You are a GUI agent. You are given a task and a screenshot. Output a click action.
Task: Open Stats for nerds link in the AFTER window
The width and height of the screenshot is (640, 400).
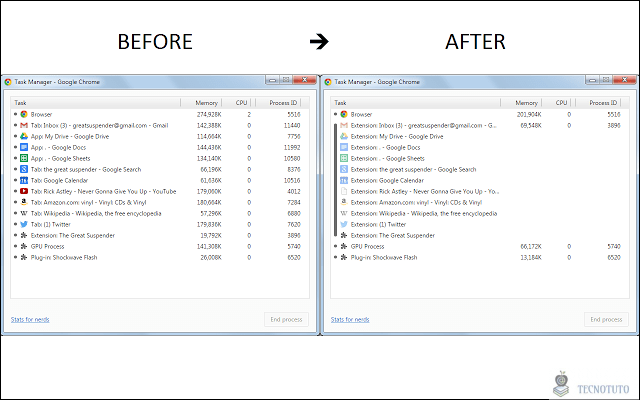click(x=350, y=320)
